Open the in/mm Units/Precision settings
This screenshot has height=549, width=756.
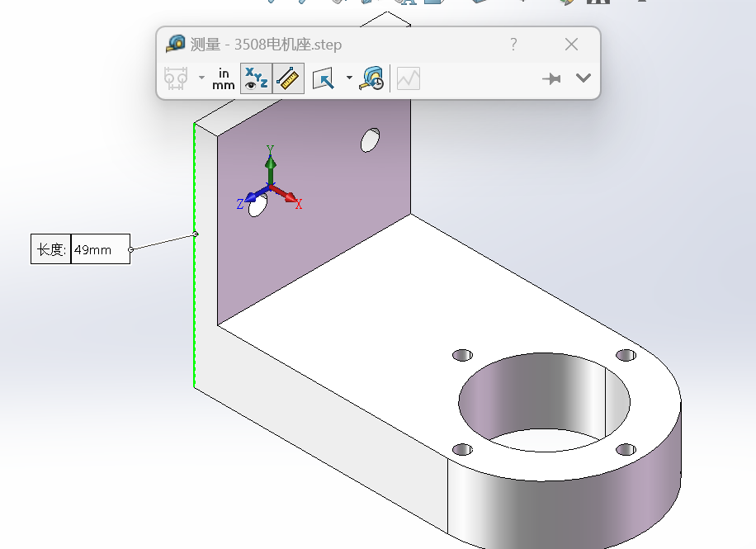(223, 78)
